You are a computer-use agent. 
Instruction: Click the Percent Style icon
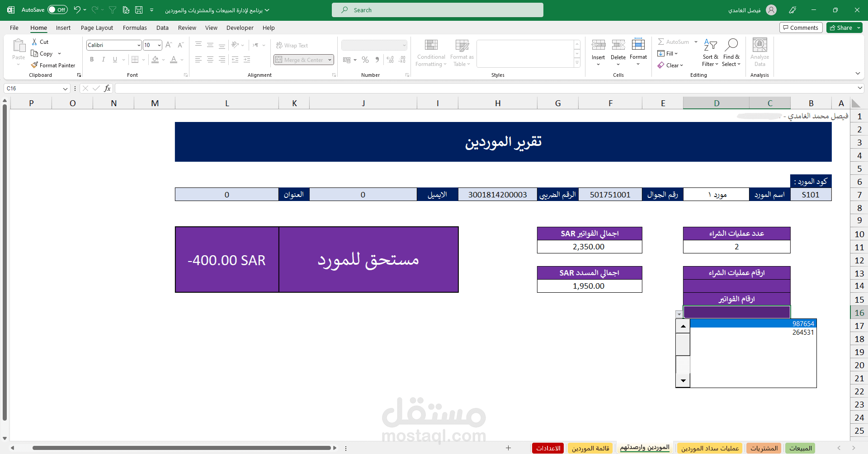point(365,59)
